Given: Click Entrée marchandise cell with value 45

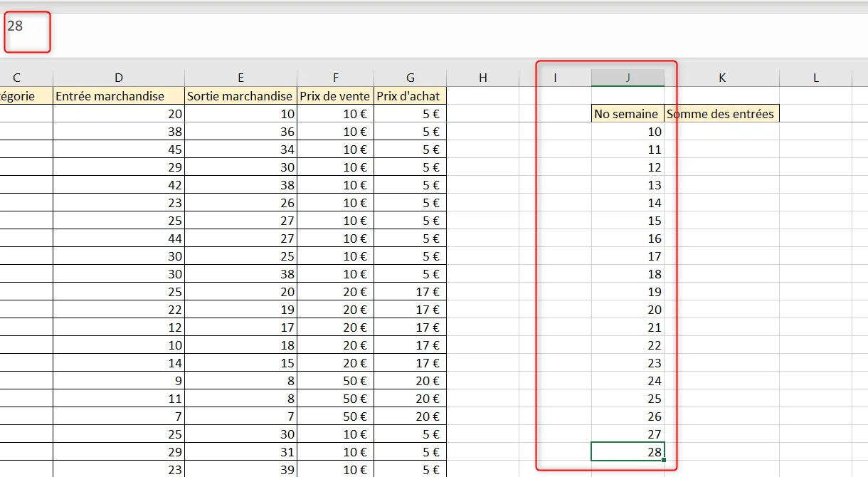Looking at the screenshot, I should [119, 150].
